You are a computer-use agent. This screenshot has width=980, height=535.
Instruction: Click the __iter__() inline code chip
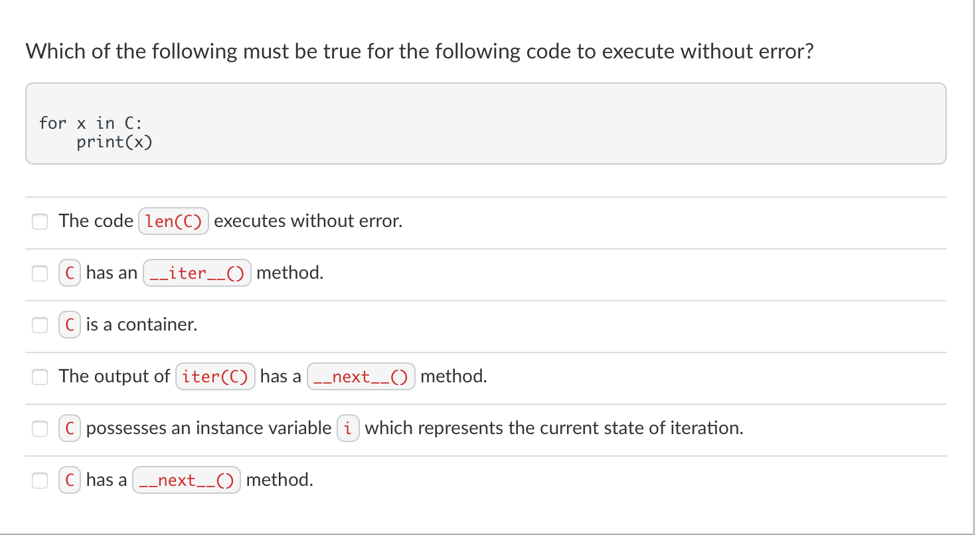coord(197,273)
